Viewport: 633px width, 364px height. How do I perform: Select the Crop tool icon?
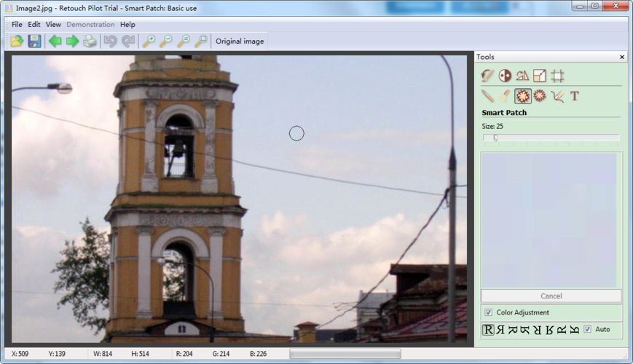(x=557, y=75)
